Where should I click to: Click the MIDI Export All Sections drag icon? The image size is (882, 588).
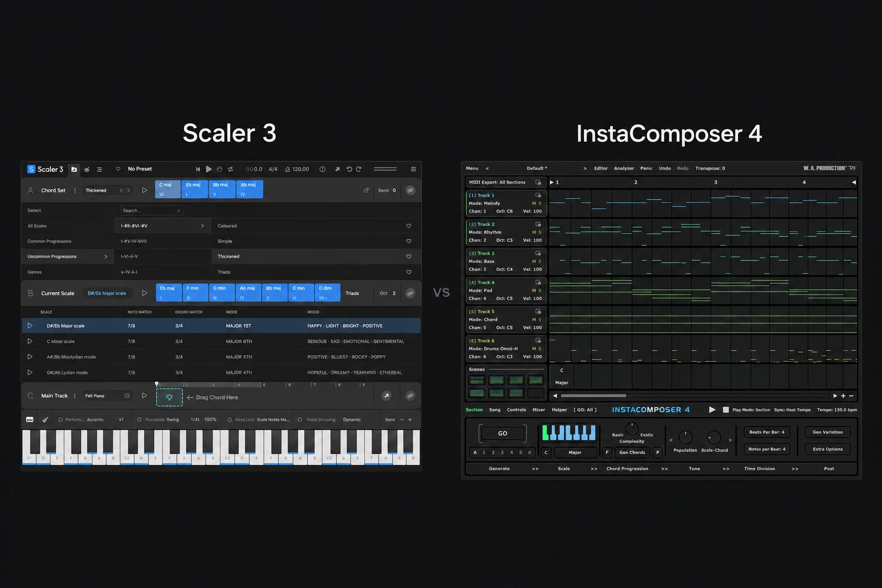point(538,182)
